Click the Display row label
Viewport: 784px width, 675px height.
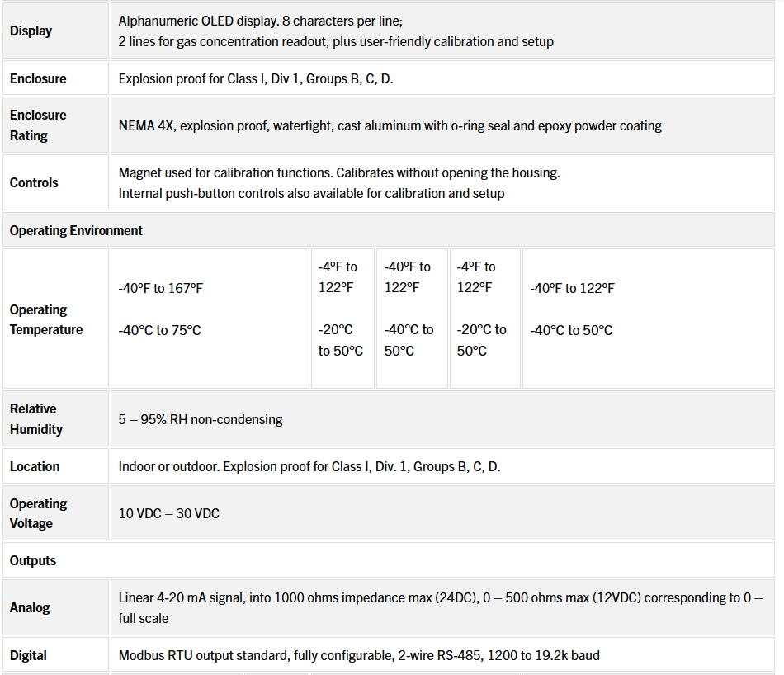pyautogui.click(x=31, y=31)
